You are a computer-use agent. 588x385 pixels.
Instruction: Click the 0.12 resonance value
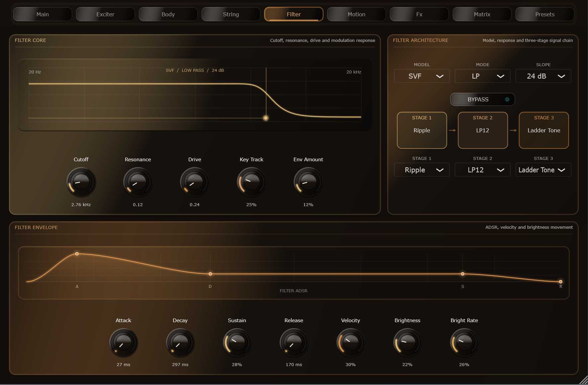[x=138, y=205]
